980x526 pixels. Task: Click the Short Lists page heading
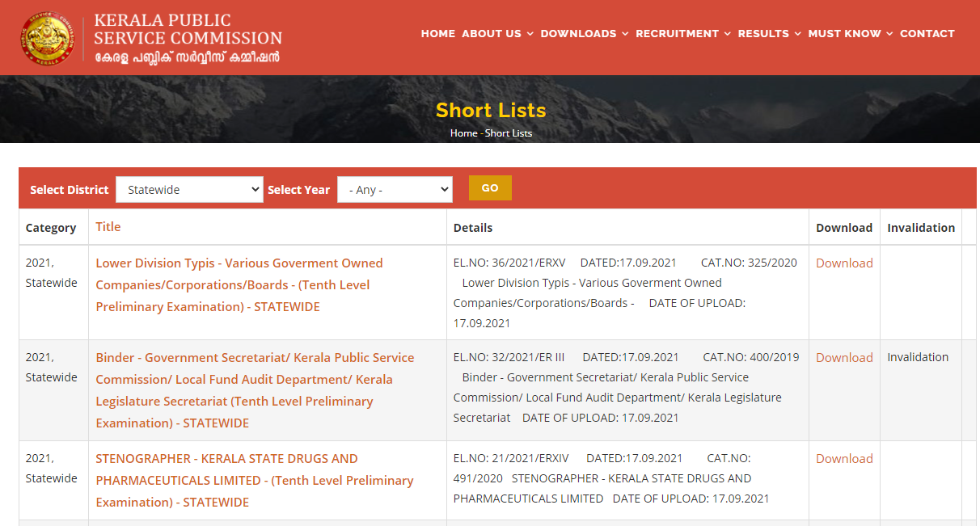491,111
